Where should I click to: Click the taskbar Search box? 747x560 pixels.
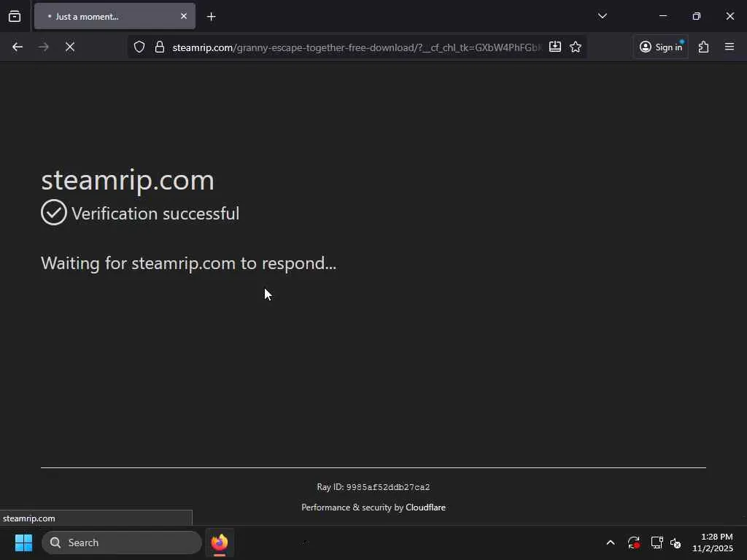(x=122, y=542)
